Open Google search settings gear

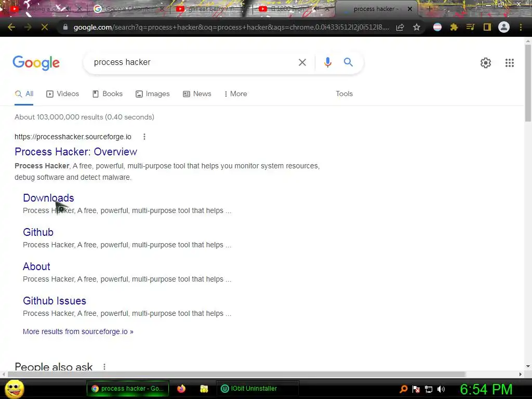click(x=486, y=63)
